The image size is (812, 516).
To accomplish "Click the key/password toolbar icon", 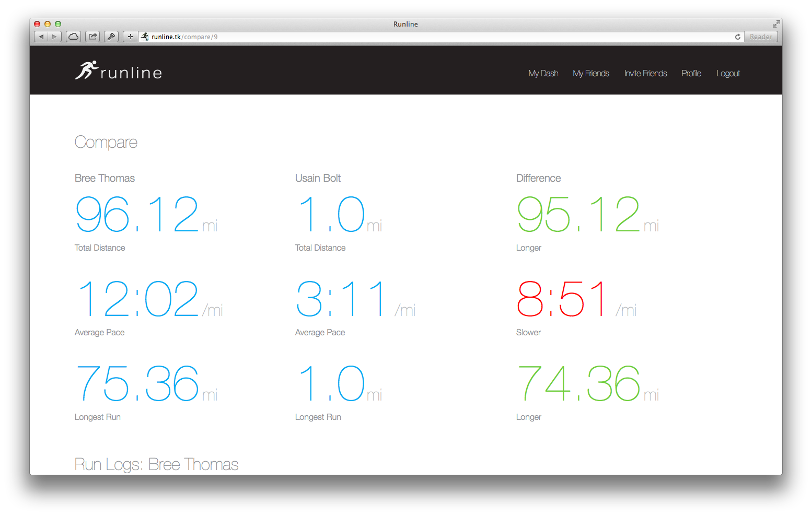I will click(111, 37).
